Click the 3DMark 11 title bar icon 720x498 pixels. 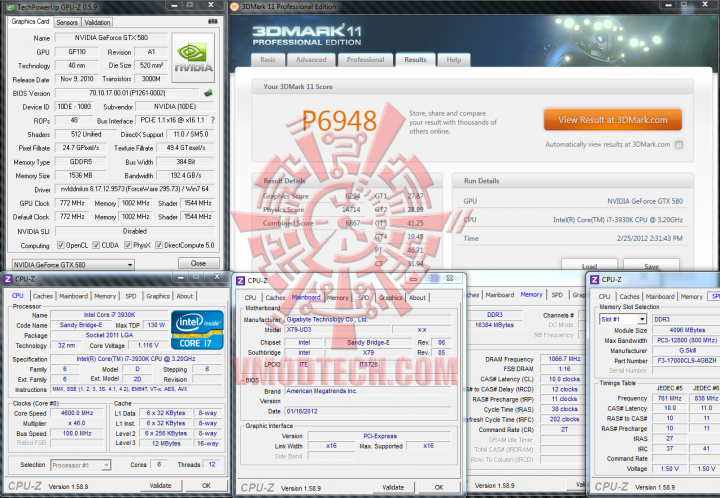pyautogui.click(x=235, y=6)
